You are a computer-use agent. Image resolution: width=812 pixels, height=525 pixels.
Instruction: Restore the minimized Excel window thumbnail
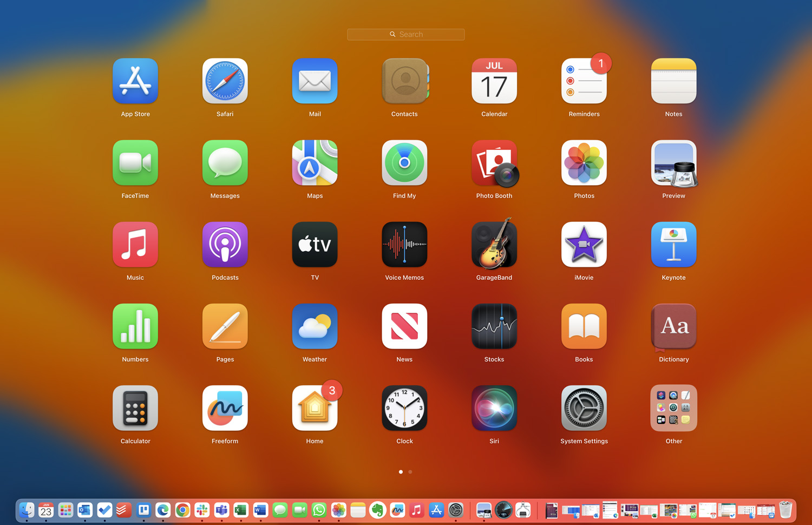click(x=649, y=510)
